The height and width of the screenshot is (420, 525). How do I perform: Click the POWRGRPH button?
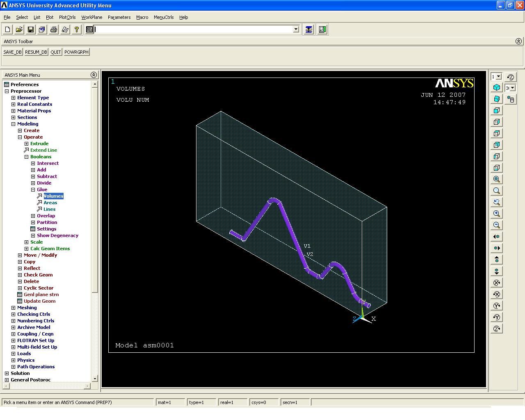76,52
